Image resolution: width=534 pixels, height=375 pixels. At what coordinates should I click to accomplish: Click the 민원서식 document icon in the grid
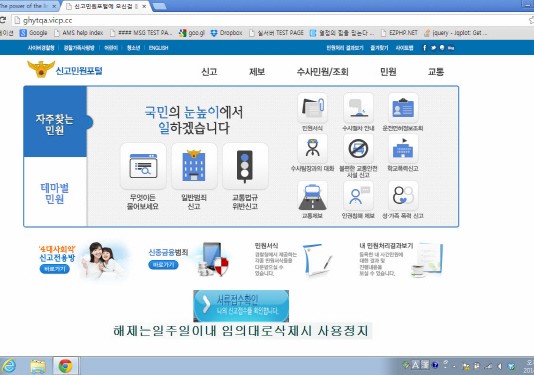coord(312,108)
